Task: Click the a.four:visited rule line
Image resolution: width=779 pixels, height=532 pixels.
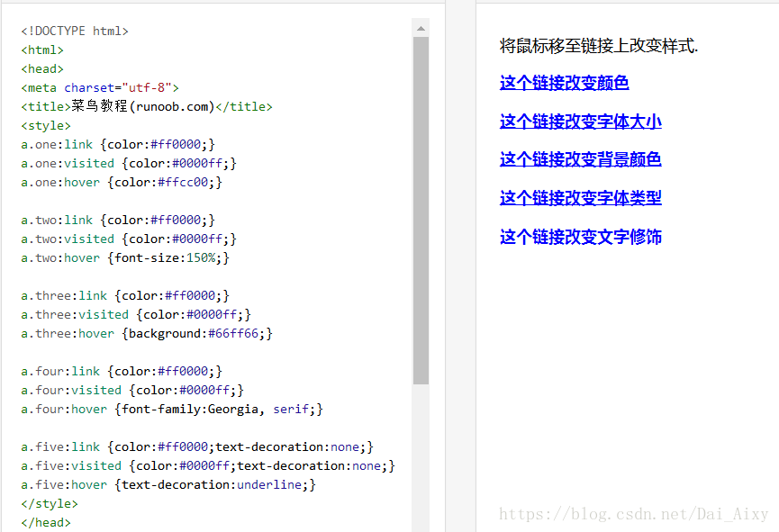Action: pyautogui.click(x=132, y=390)
